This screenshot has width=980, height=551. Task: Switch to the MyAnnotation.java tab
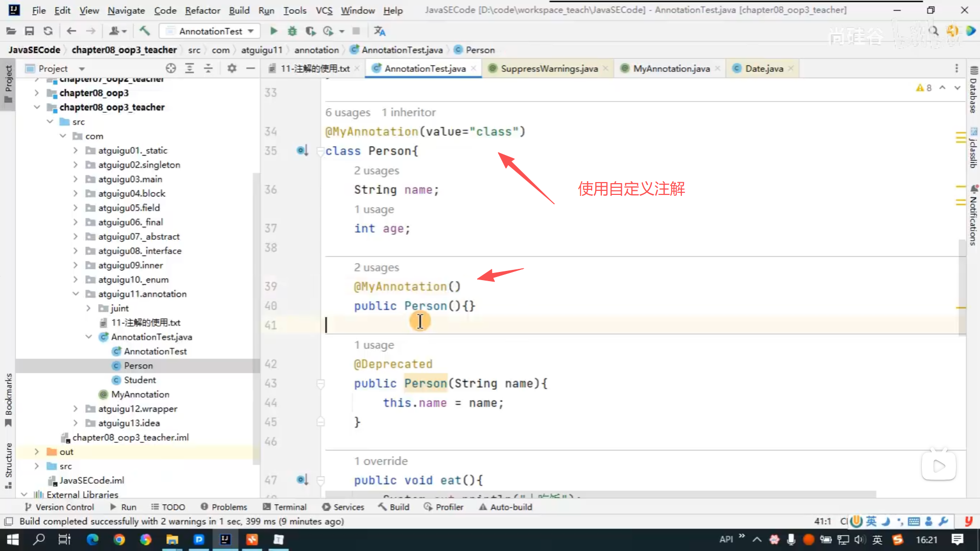click(x=671, y=68)
